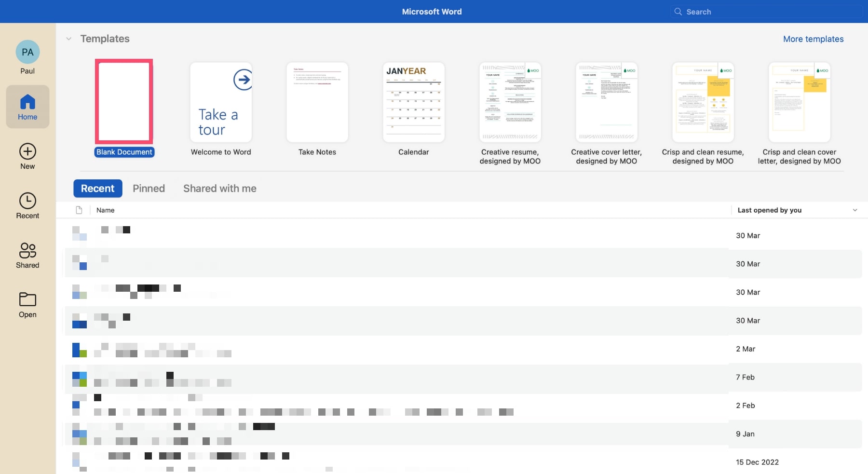Open the file dated 2 Mar
The height and width of the screenshot is (474, 868).
(463, 349)
